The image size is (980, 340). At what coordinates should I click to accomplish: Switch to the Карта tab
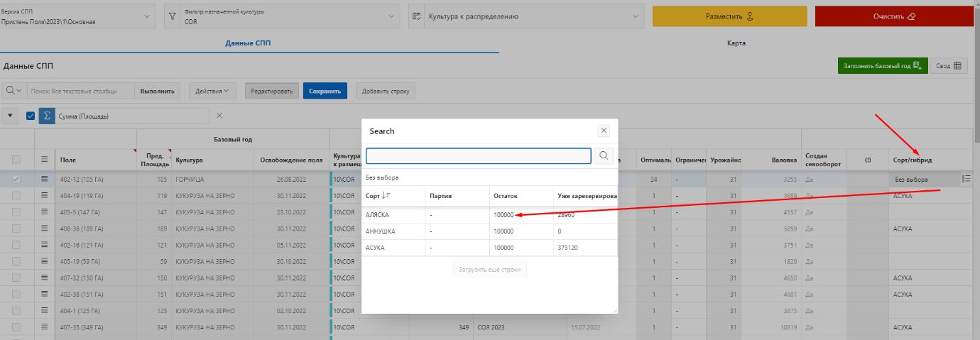pyautogui.click(x=736, y=43)
